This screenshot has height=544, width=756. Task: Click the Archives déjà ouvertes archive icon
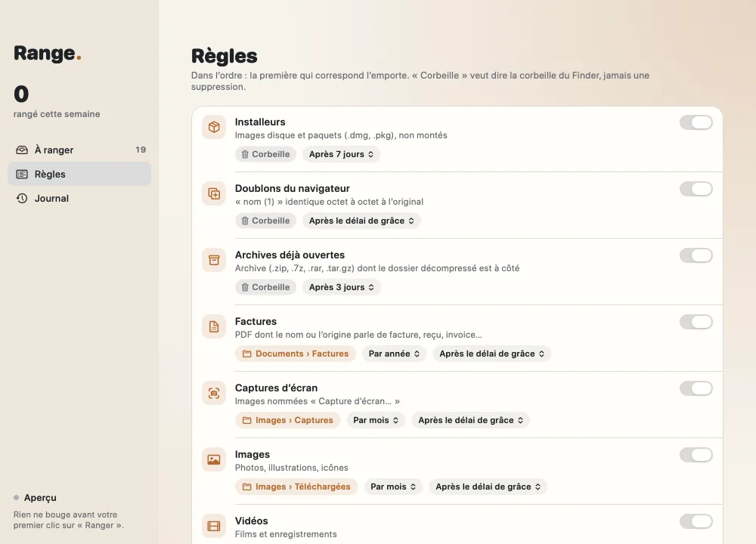pos(214,260)
